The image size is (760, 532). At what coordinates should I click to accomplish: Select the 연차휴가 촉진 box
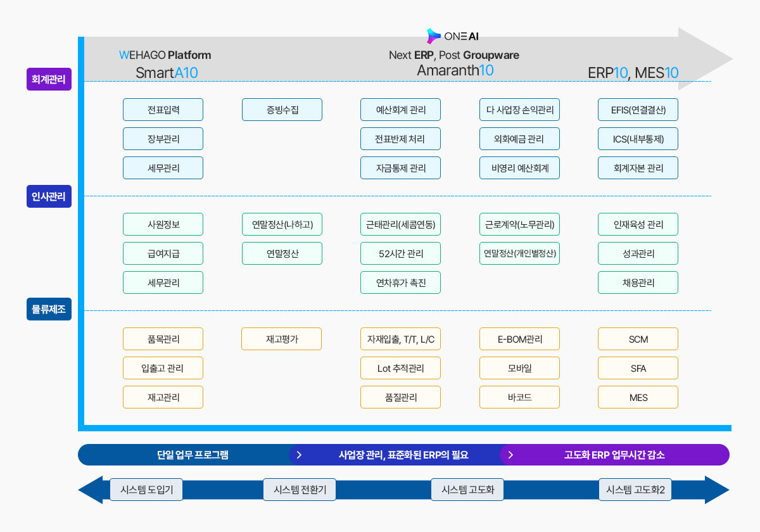(400, 282)
